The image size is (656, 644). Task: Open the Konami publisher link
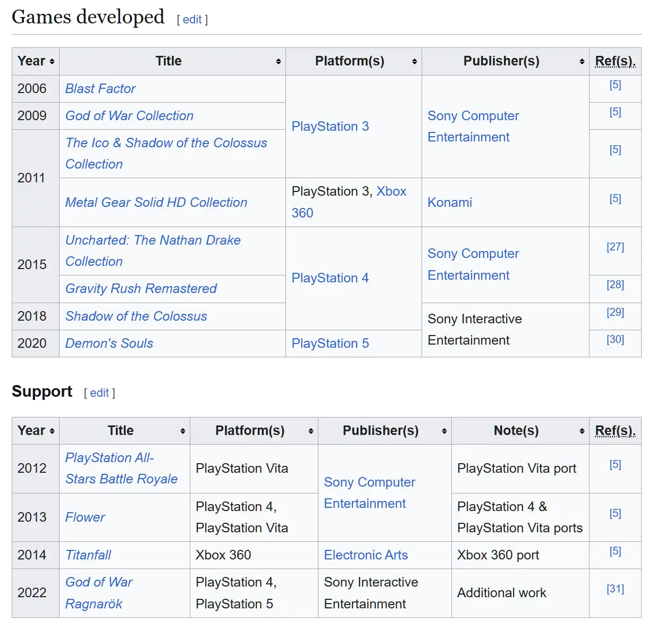click(450, 203)
